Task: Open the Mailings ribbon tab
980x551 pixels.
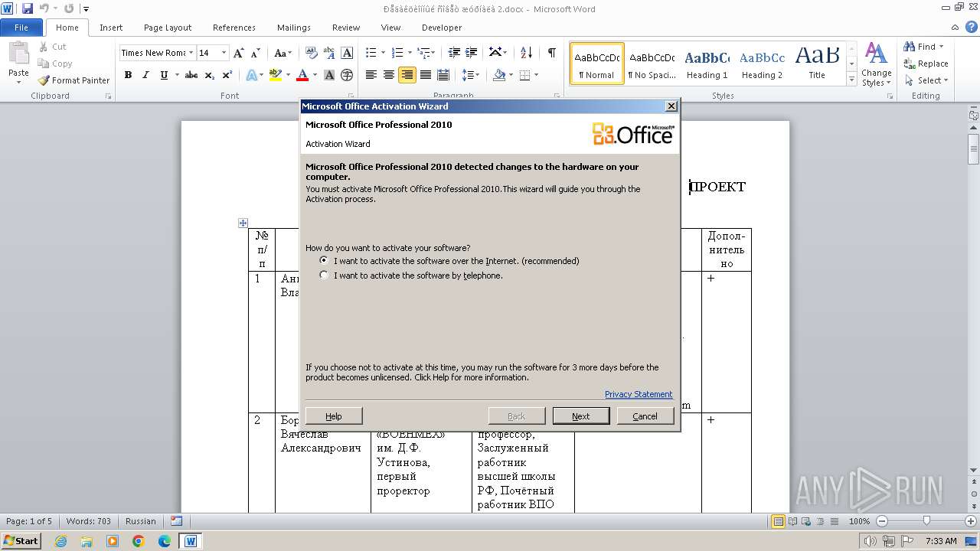Action: [294, 28]
